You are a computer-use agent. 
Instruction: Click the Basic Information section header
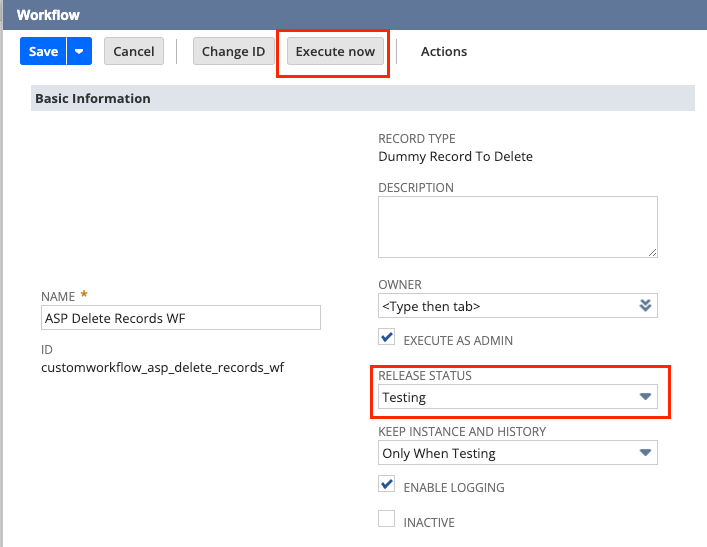click(93, 99)
